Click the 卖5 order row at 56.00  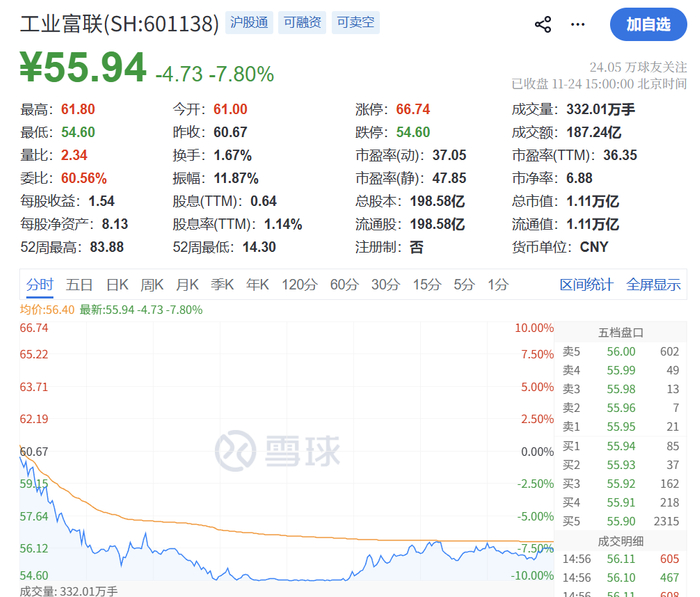point(621,351)
